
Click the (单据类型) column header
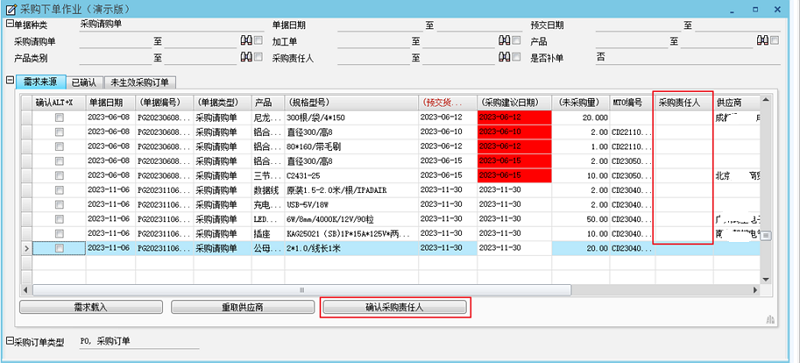pyautogui.click(x=222, y=102)
